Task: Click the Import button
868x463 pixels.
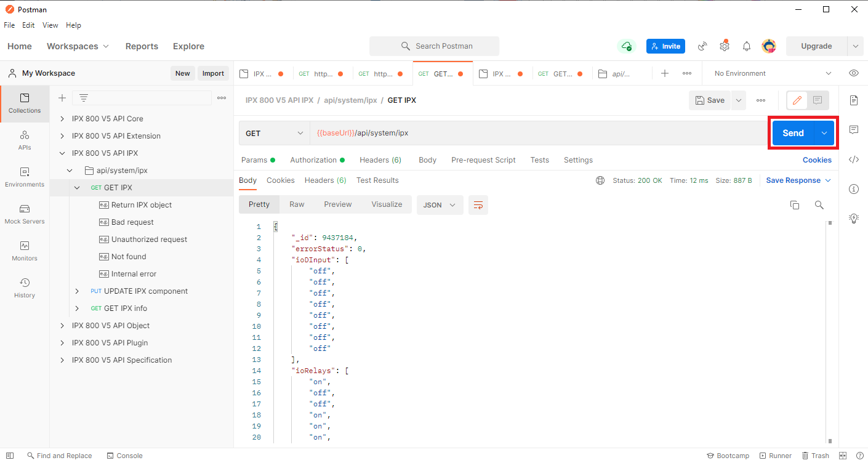Action: click(x=213, y=73)
